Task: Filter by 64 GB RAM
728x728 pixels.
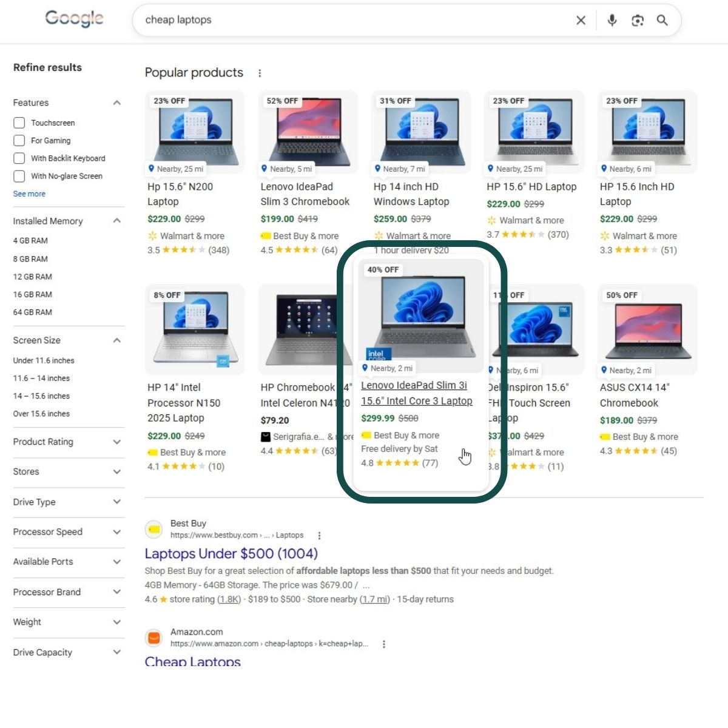Action: tap(33, 312)
